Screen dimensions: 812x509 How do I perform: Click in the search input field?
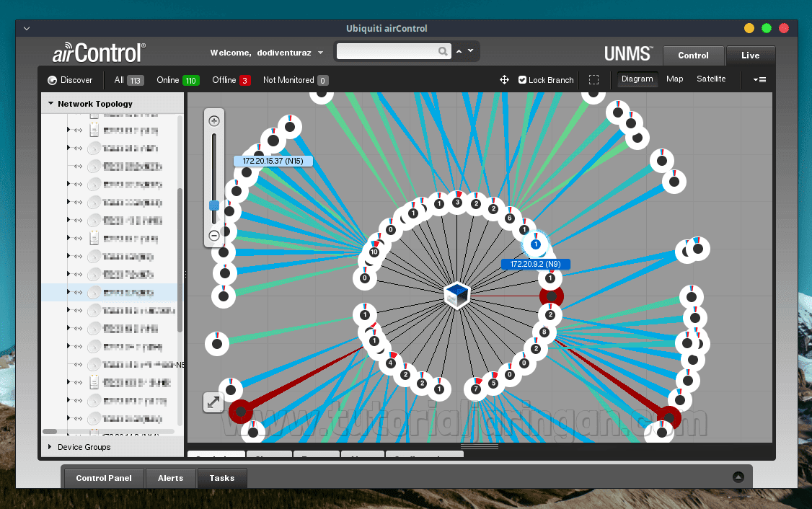click(x=388, y=51)
